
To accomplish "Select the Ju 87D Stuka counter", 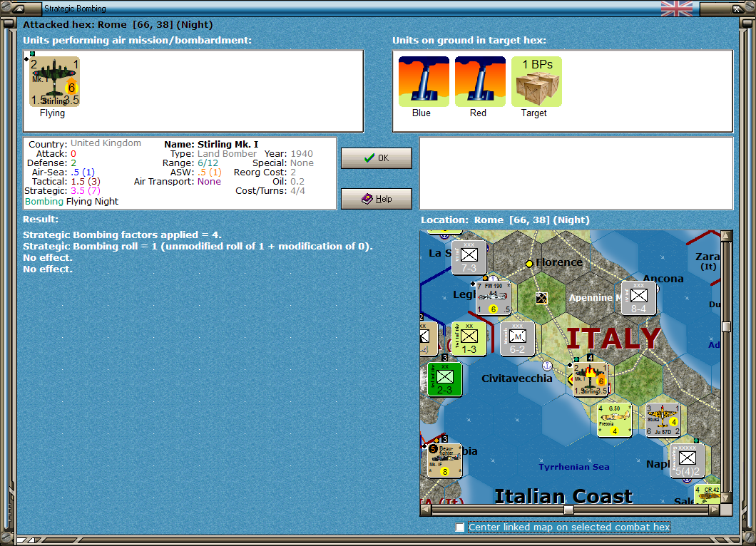I will 663,421.
